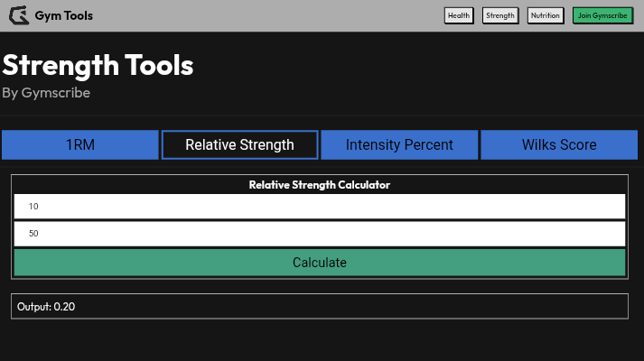
Task: Click the By Gymscribe subtitle
Action: pyautogui.click(x=46, y=93)
